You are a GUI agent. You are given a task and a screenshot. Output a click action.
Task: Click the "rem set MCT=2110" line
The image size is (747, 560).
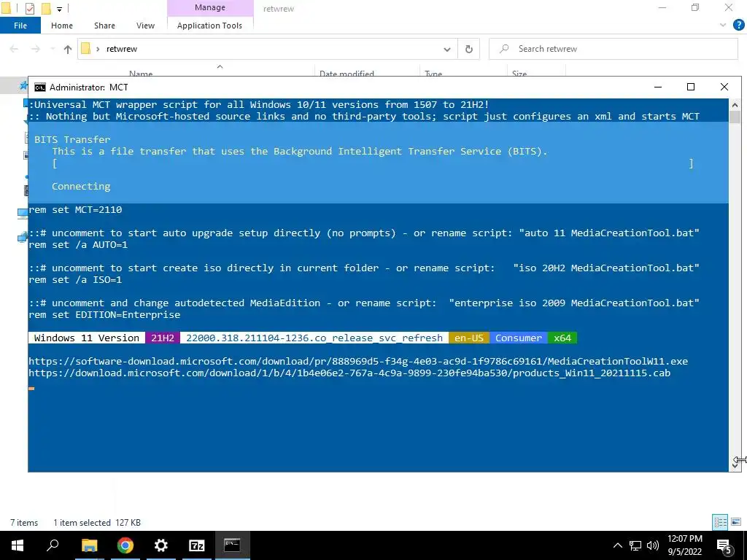[x=75, y=209]
